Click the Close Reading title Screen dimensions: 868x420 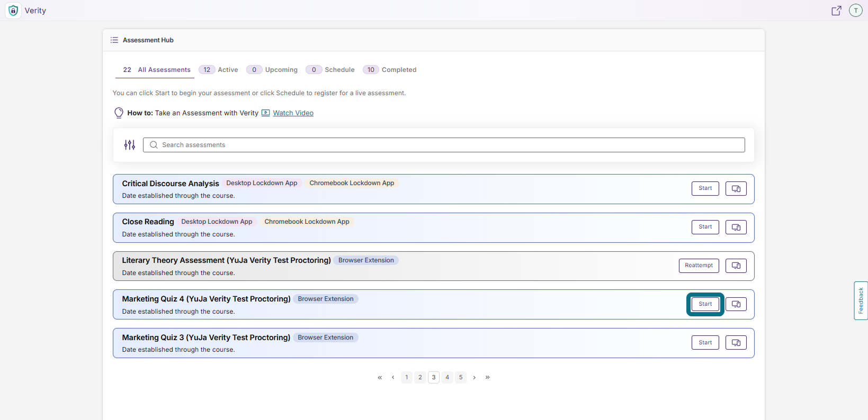coord(148,222)
